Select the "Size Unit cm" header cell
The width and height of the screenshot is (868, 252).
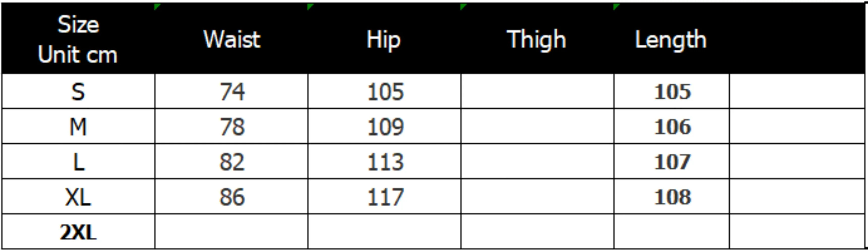78,39
